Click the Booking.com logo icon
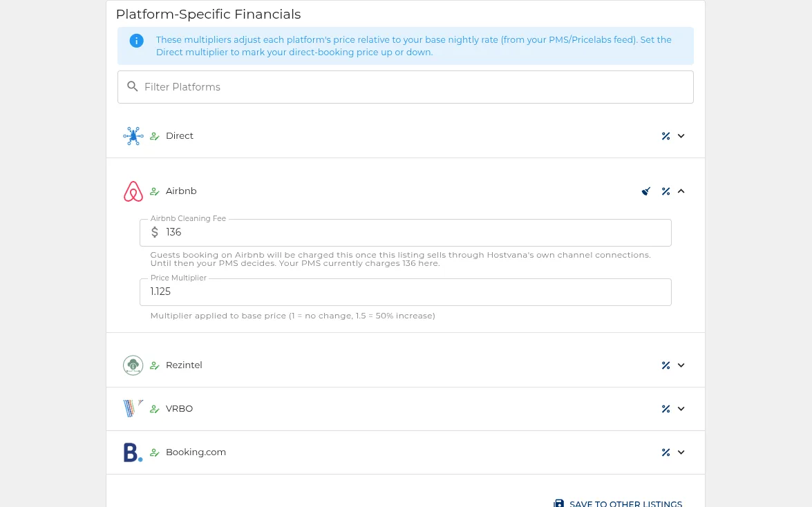The width and height of the screenshot is (812, 507). coord(133,452)
